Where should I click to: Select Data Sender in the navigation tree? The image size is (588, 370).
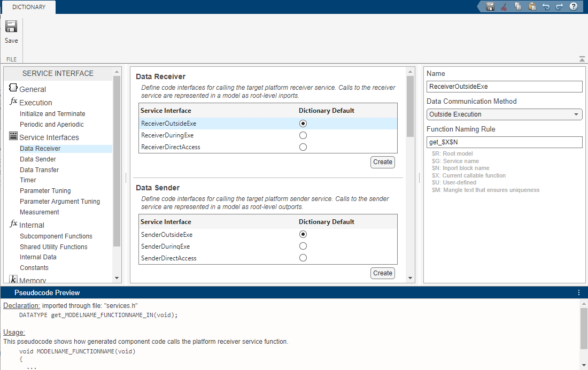coord(38,159)
